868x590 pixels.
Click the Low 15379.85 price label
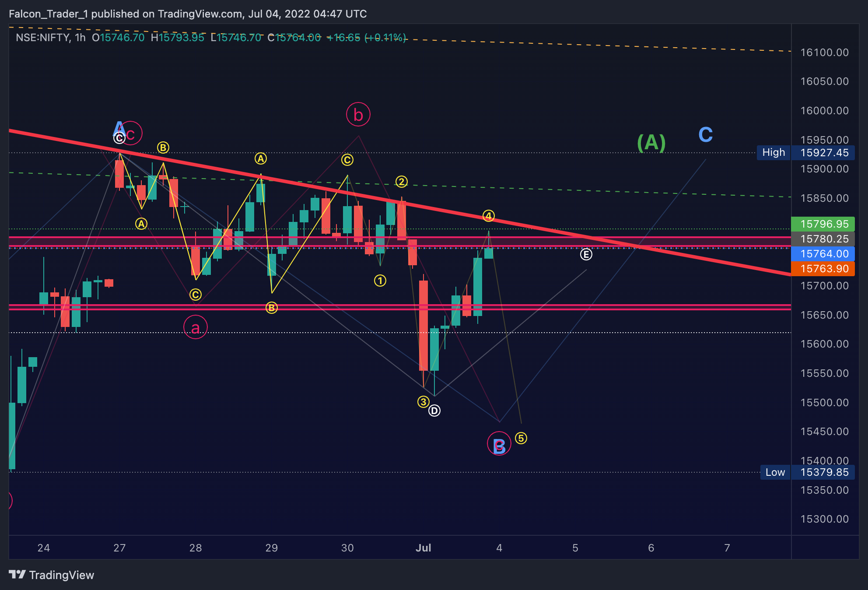point(808,472)
